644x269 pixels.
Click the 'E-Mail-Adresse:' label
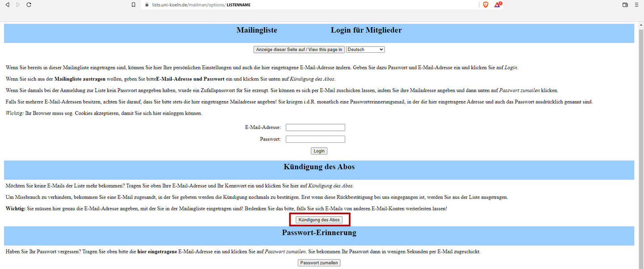[263, 128]
